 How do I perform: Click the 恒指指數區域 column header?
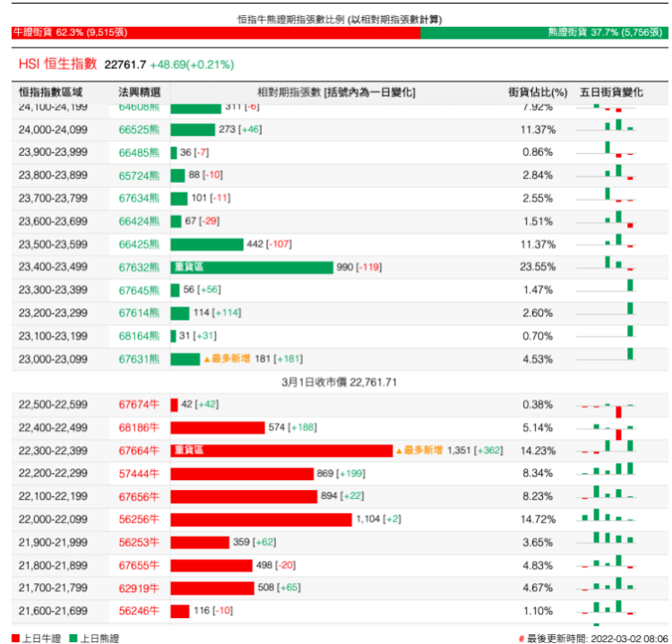[50, 92]
